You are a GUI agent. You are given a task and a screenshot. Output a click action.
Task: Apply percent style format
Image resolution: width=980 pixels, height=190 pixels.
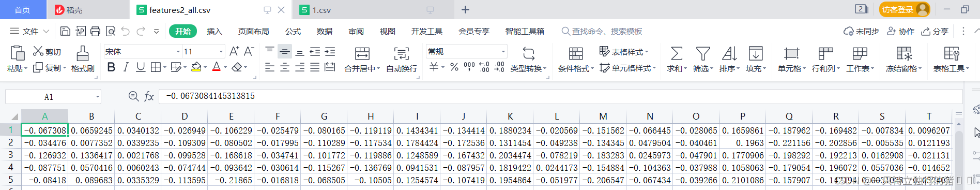pos(454,67)
